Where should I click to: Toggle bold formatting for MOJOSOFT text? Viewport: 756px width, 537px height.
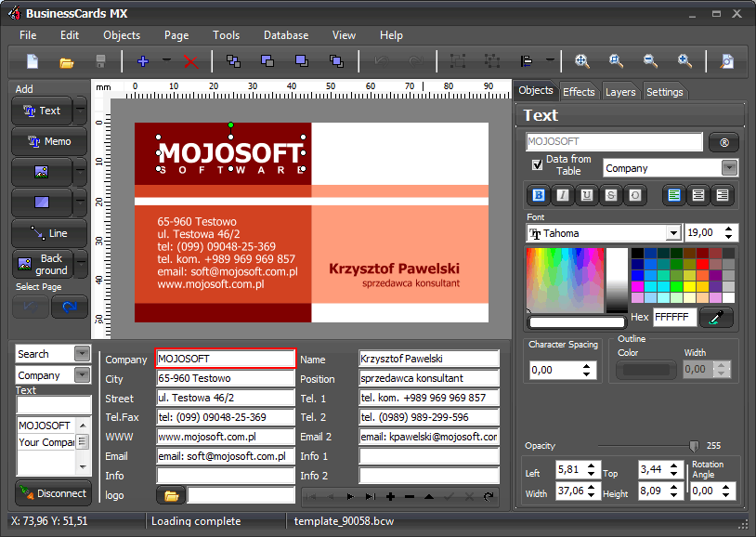click(537, 195)
